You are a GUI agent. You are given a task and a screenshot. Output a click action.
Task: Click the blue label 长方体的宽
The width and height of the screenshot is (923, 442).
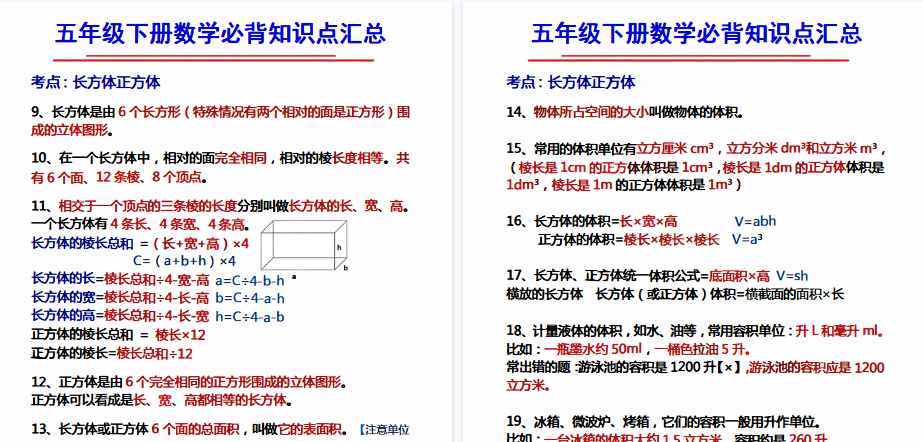pyautogui.click(x=64, y=297)
